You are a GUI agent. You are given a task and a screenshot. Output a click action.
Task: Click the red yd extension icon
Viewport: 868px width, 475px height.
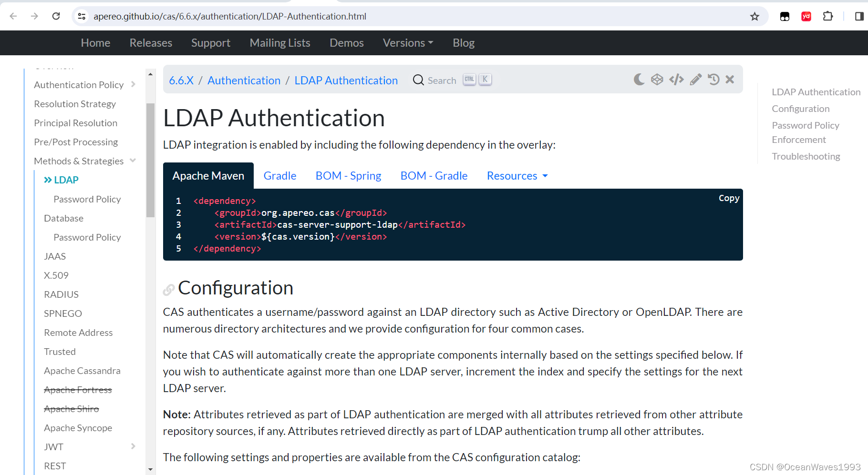(806, 17)
